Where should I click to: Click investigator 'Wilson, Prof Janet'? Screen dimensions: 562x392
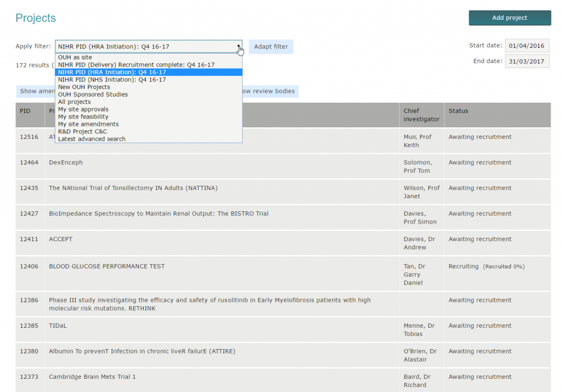pyautogui.click(x=421, y=192)
